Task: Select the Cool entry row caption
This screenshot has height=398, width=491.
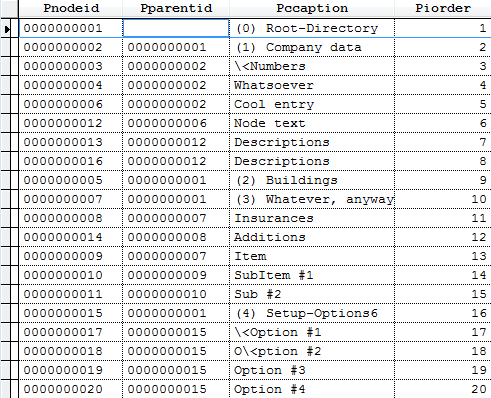Action: [312, 104]
